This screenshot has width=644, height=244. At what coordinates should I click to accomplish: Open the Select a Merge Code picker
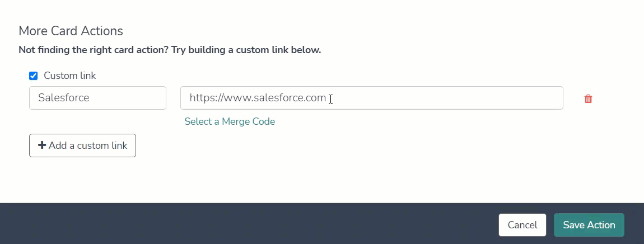click(x=230, y=121)
